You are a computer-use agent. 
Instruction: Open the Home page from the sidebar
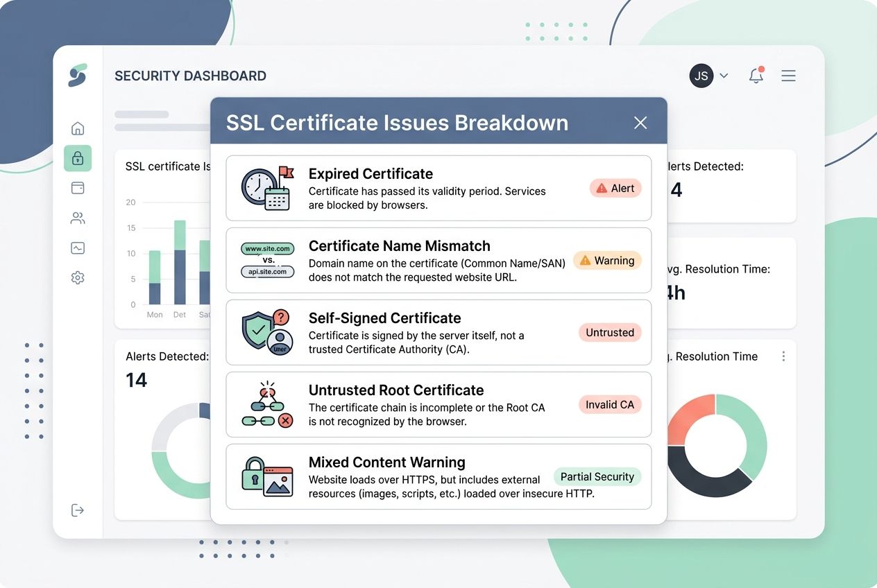pos(77,128)
